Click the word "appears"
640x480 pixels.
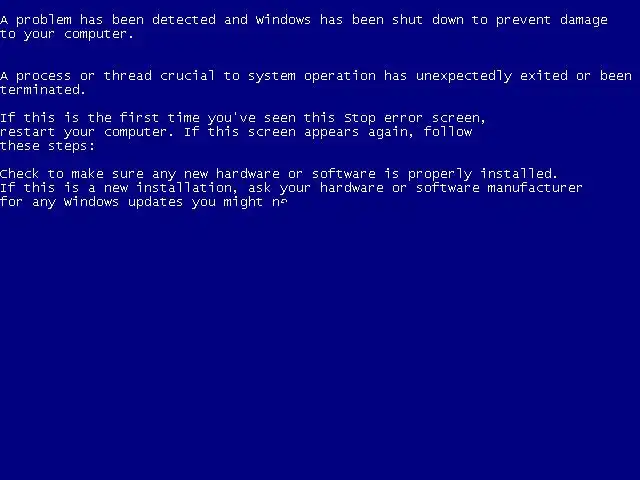[331, 133]
